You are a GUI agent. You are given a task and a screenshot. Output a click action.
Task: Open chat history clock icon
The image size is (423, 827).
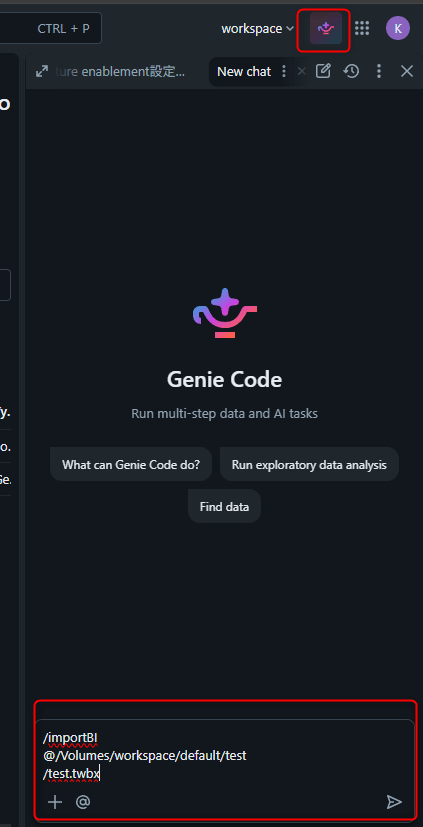(x=351, y=71)
